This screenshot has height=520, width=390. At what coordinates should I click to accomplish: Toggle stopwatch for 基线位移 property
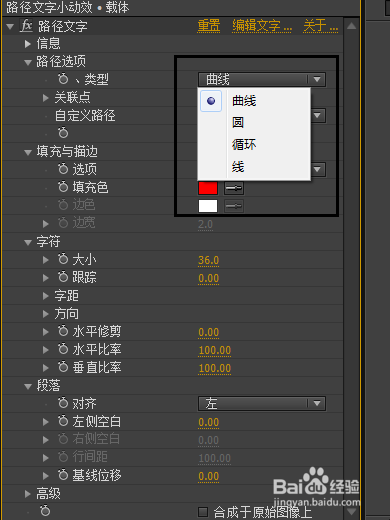click(x=63, y=475)
